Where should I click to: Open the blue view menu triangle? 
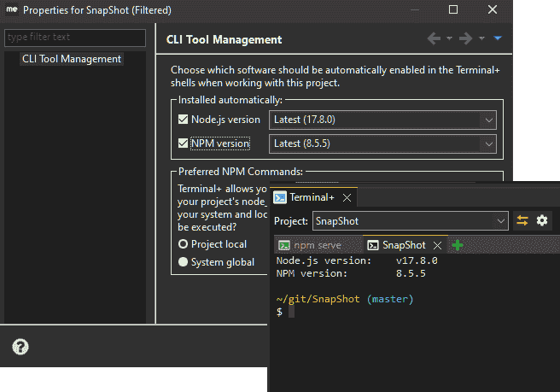pos(498,38)
